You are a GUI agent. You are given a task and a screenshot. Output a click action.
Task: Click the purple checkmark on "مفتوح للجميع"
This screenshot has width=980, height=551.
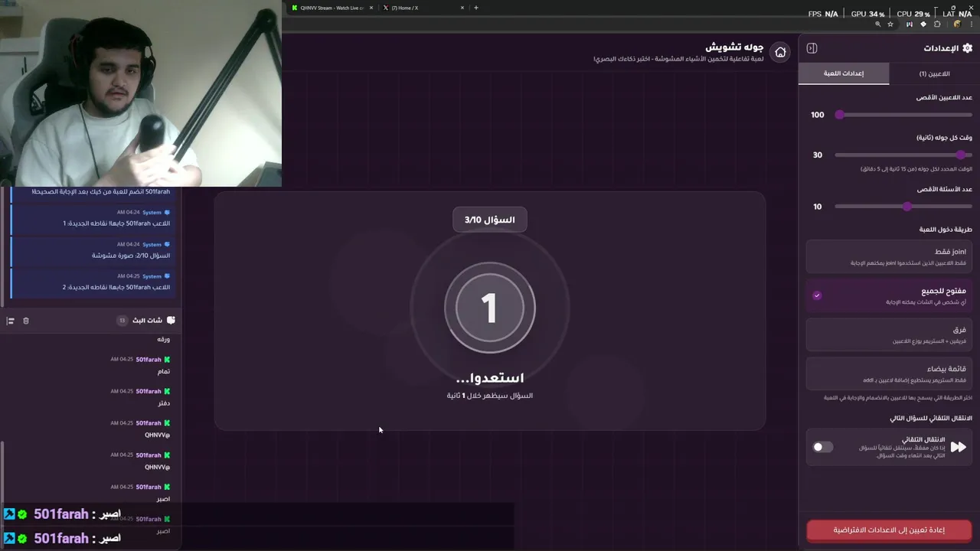(x=817, y=295)
